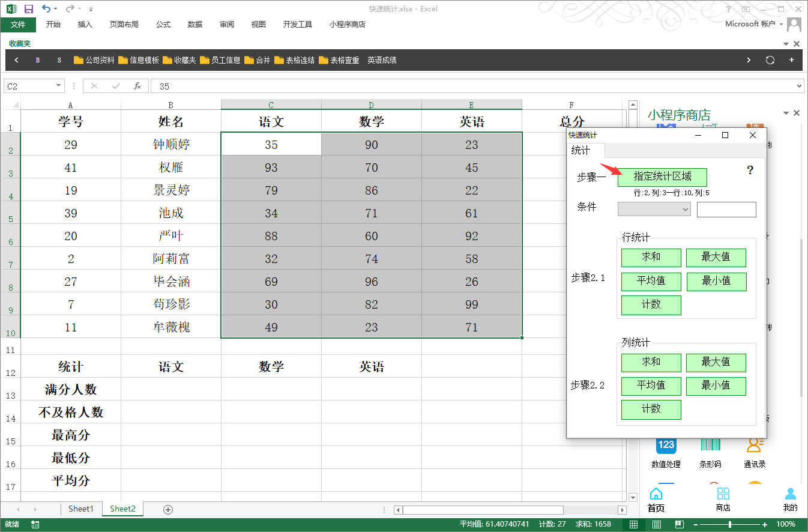This screenshot has width=808, height=532.
Task: Open 小程序商店 pane options dropdown arrow
Action: coord(786,113)
